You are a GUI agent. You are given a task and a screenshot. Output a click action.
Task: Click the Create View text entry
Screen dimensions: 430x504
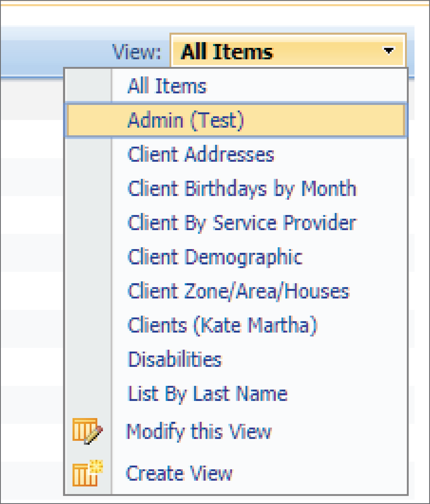coord(180,473)
